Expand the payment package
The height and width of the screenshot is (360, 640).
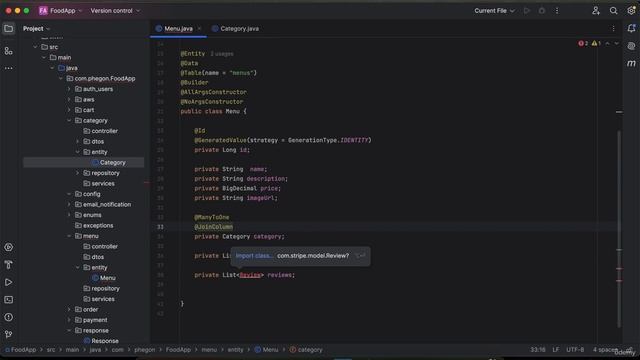click(69, 320)
